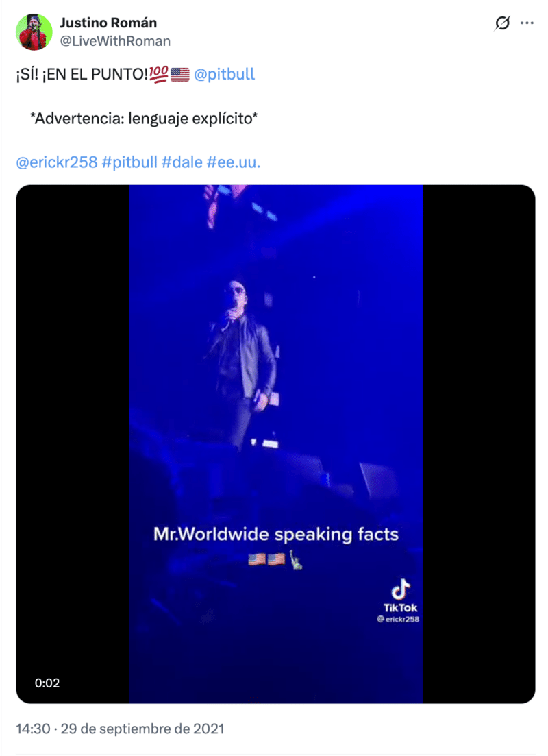Open Justino Román's profile avatar
Screen dimensions: 548x756
[x=34, y=32]
